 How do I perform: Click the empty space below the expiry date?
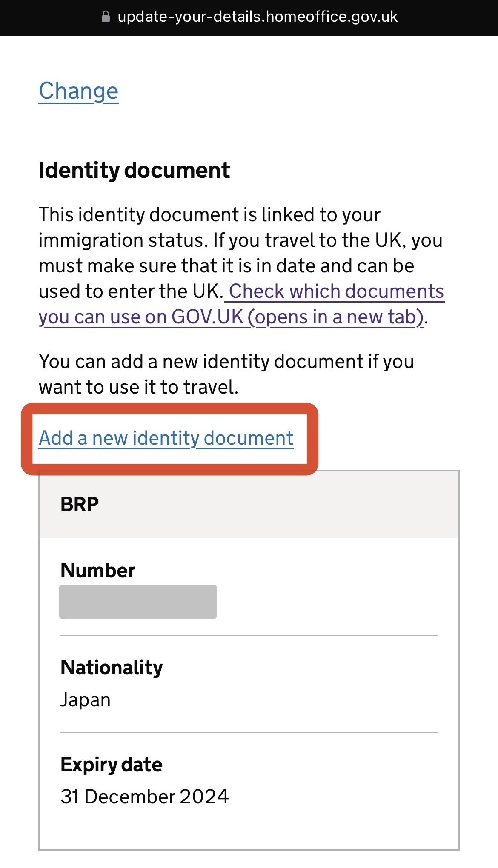pos(249,830)
